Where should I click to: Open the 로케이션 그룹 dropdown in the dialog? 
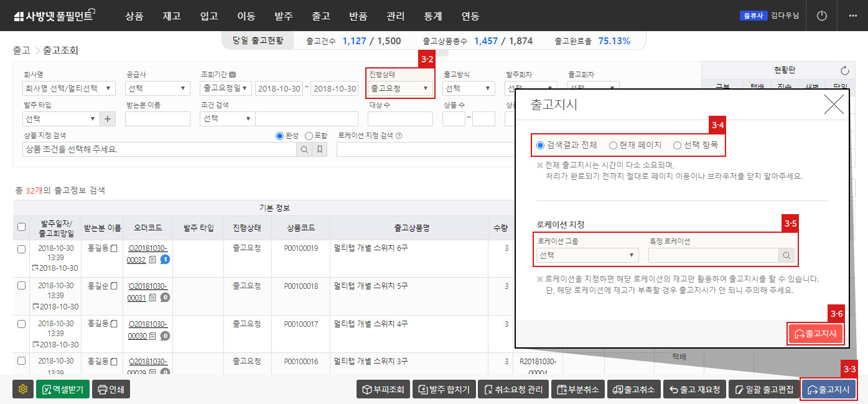(x=586, y=255)
